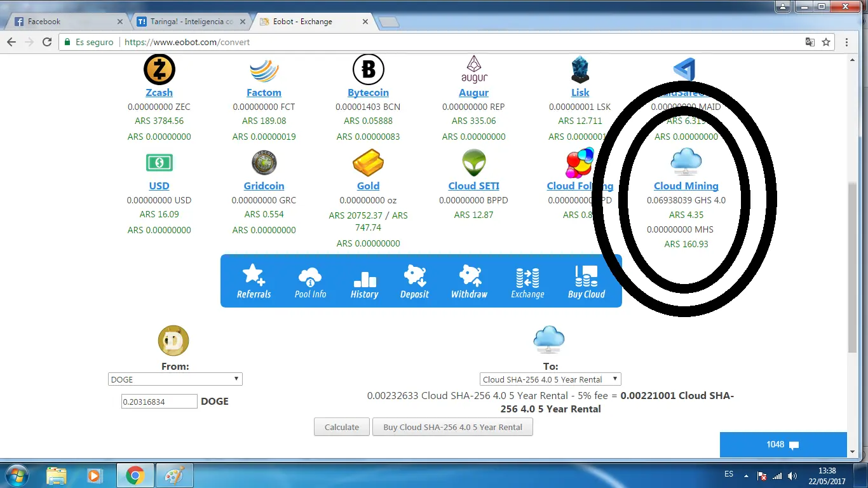Click the DOGE amount input field
This screenshot has height=488, width=868.
pos(159,402)
